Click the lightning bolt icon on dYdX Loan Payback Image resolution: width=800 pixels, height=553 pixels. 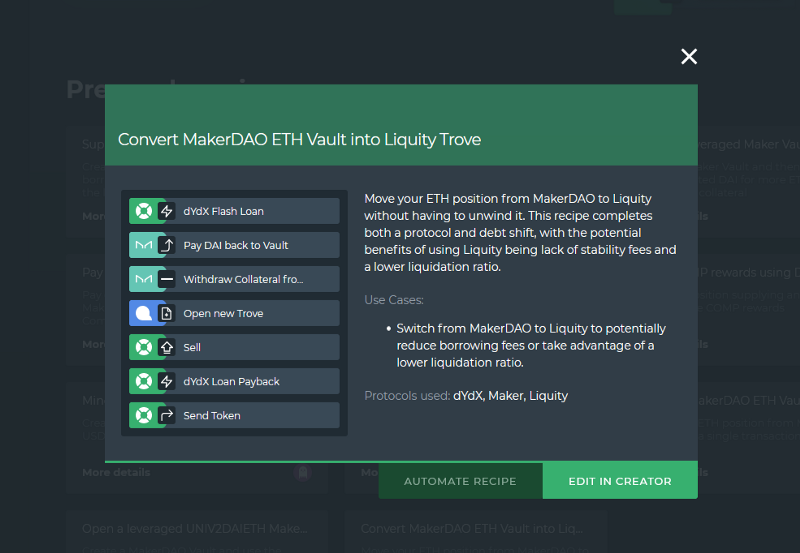point(166,382)
